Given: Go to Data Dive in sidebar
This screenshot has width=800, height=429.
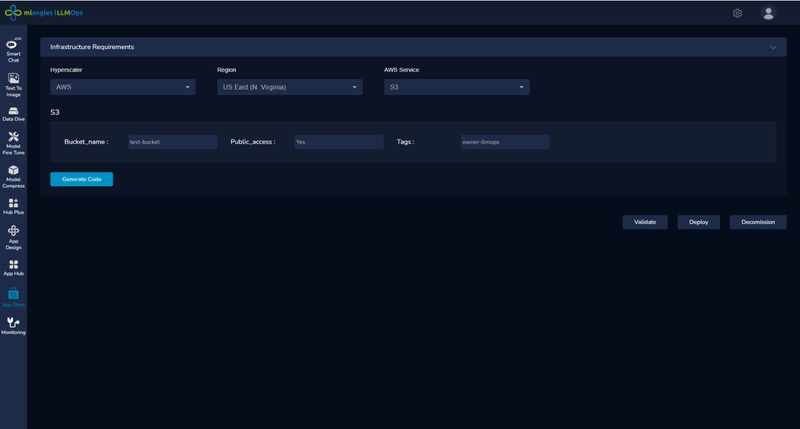Looking at the screenshot, I should pyautogui.click(x=13, y=112).
